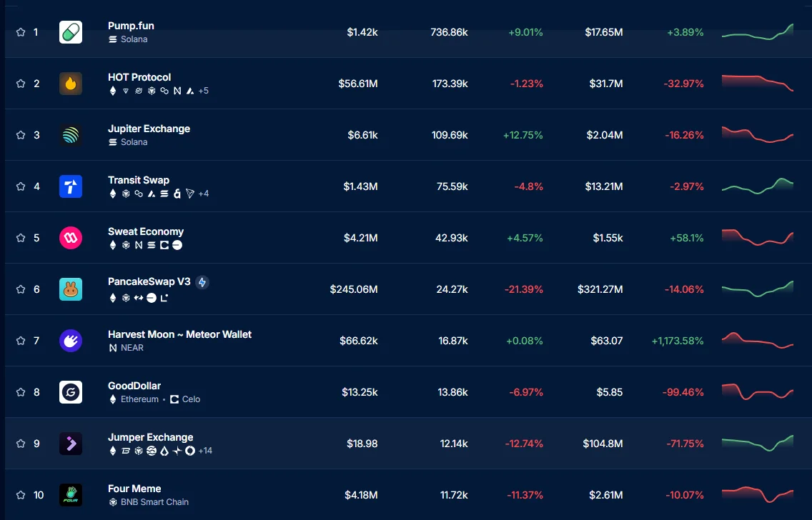Click the sparkline chart for GoodDollar
812x520 pixels.
[758, 391]
